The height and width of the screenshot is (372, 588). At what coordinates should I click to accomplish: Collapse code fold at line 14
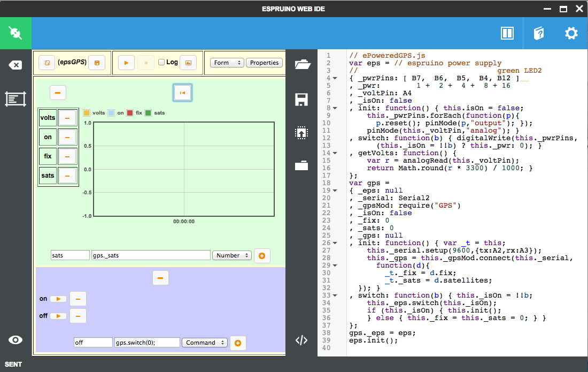click(335, 153)
